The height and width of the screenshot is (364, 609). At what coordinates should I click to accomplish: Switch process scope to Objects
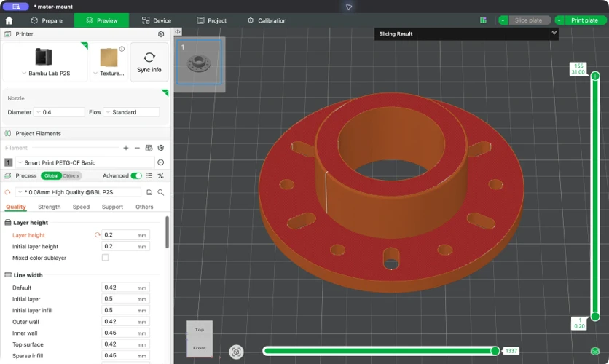(71, 175)
